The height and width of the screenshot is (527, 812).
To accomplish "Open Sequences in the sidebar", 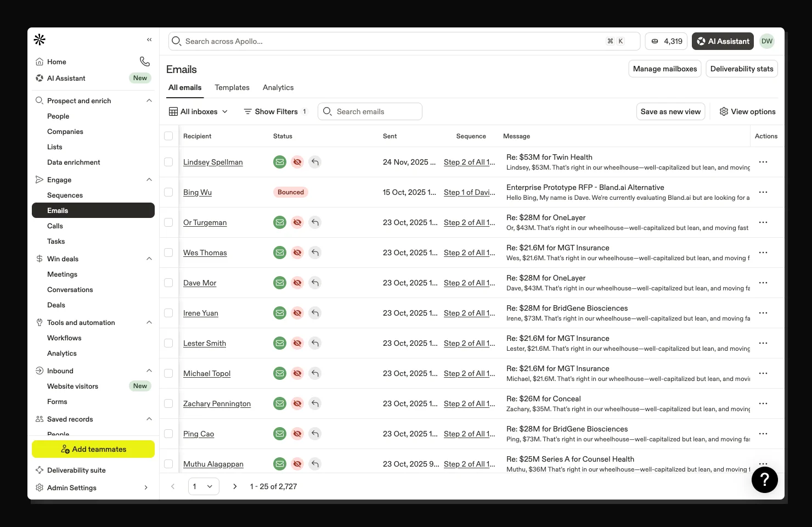I will pyautogui.click(x=65, y=195).
